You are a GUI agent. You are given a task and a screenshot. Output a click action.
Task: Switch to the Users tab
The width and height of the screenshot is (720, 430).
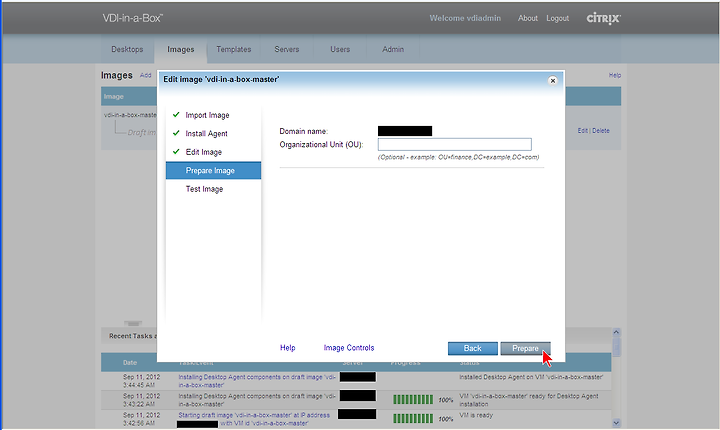[x=340, y=49]
